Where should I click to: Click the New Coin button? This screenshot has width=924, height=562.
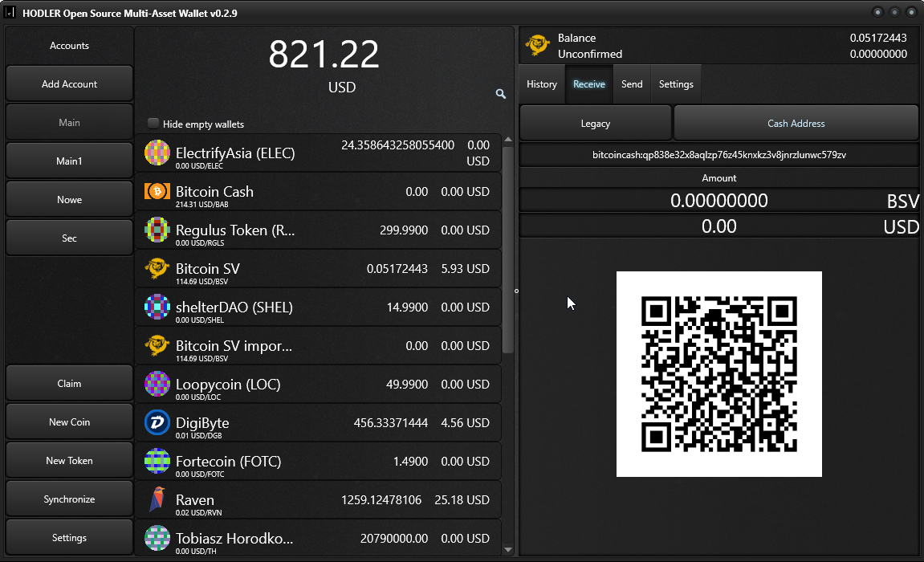click(x=70, y=421)
